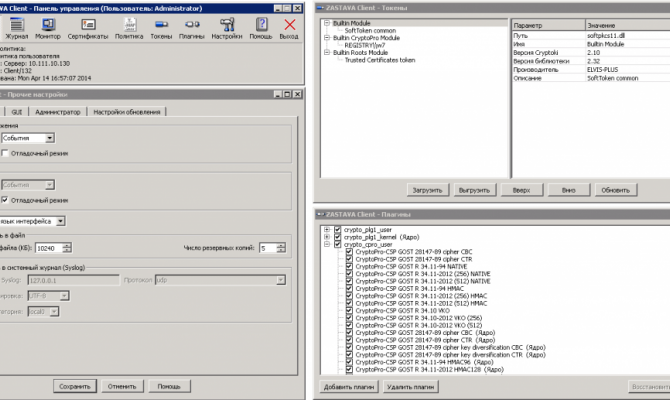Screen dimensions: 670x400
Task: Expand the crypto_plg1_user plugin node
Action: click(x=327, y=229)
